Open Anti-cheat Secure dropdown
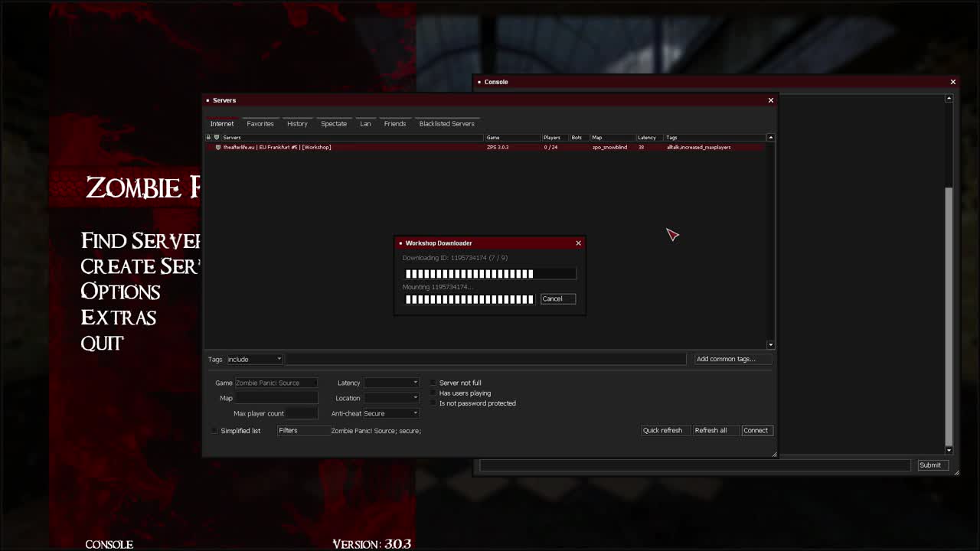 click(391, 413)
